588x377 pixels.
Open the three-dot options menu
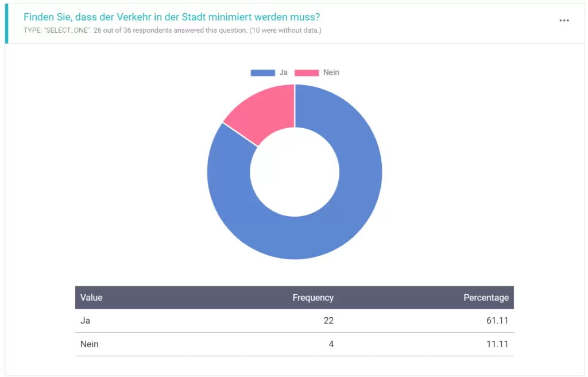(564, 20)
